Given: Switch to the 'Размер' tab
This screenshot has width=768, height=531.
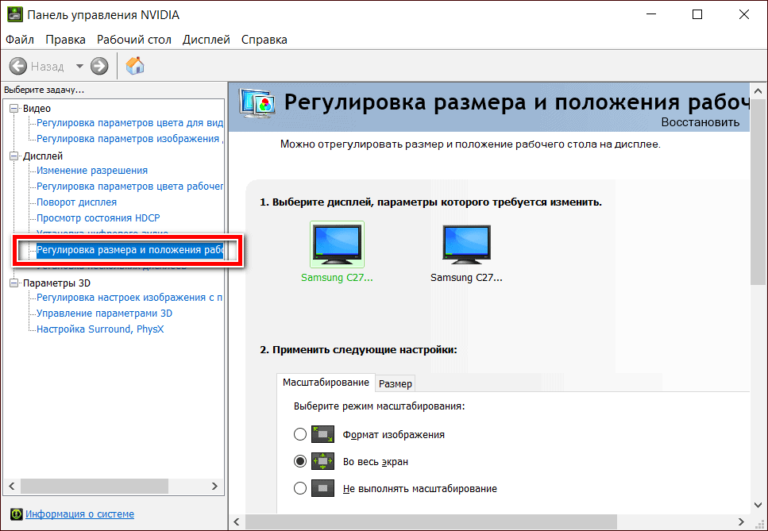Looking at the screenshot, I should coord(395,384).
